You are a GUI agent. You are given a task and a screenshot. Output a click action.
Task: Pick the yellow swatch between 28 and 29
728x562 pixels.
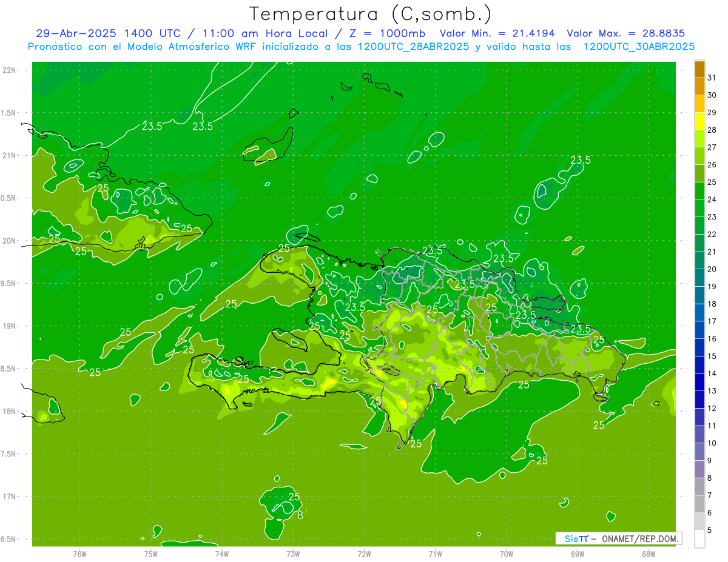pos(699,121)
